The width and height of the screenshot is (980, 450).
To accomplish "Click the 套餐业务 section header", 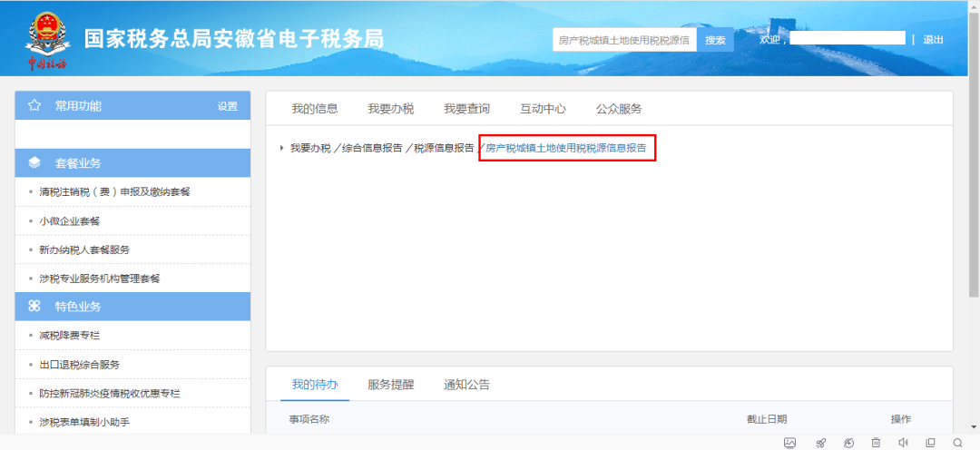I will 132,163.
